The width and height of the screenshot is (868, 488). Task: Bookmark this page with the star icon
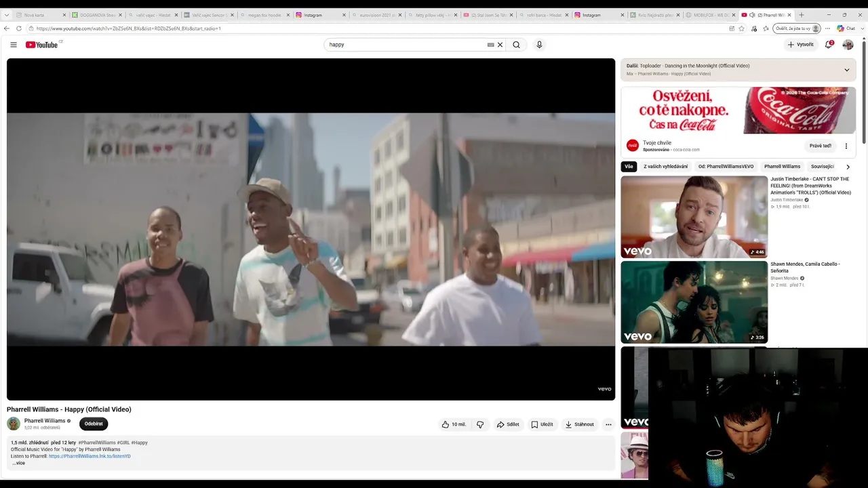pos(742,28)
